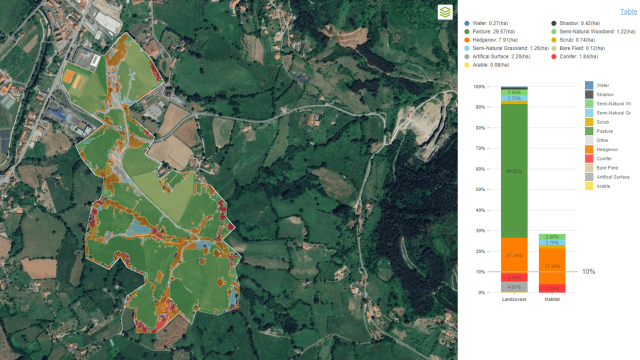Image resolution: width=640 pixels, height=360 pixels.
Task: Toggle Scrub series in chart legend
Action: (x=597, y=122)
